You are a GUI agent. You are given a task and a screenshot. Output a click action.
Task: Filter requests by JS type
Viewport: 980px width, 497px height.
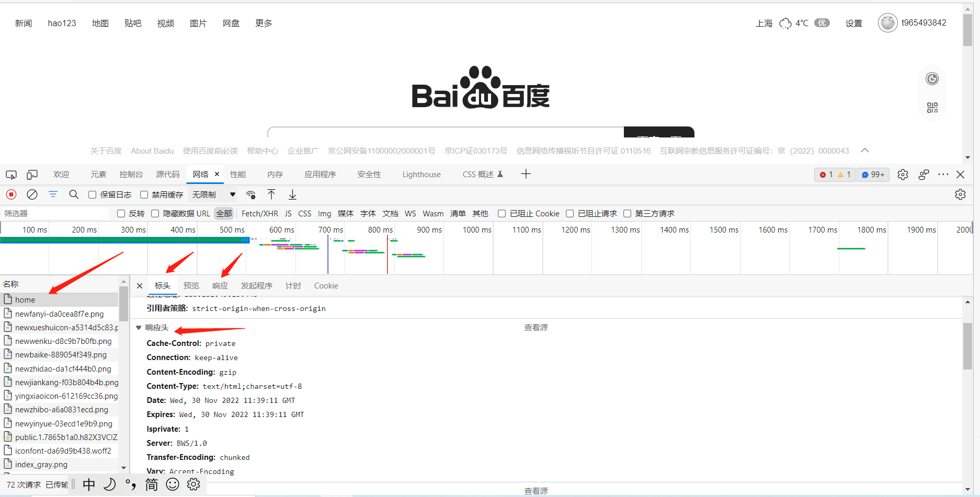tap(288, 214)
